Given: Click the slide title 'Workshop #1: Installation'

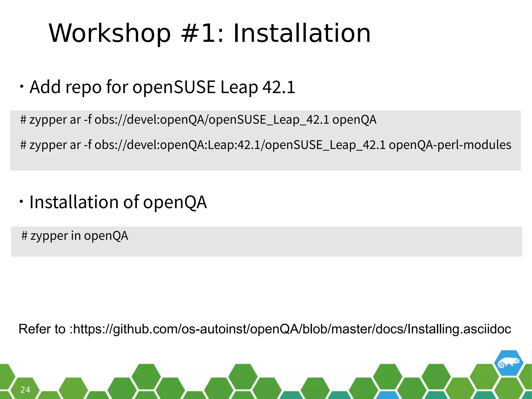Looking at the screenshot, I should 210,33.
